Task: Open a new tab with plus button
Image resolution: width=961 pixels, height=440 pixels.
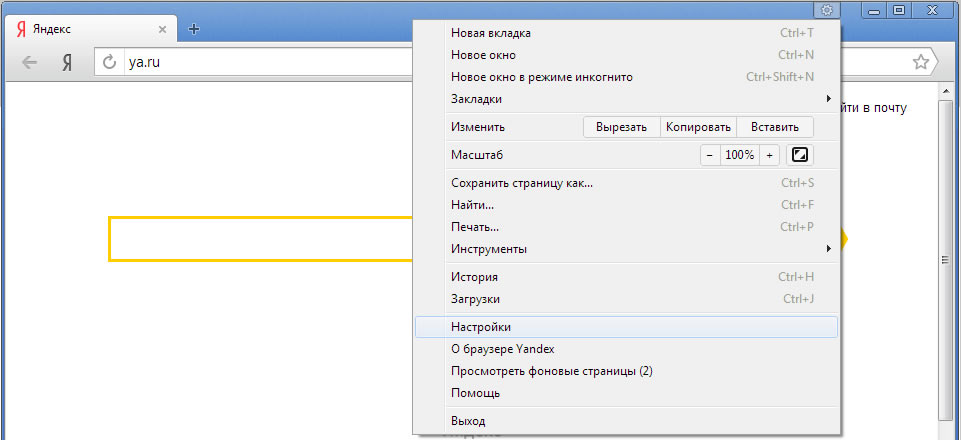Action: (194, 29)
